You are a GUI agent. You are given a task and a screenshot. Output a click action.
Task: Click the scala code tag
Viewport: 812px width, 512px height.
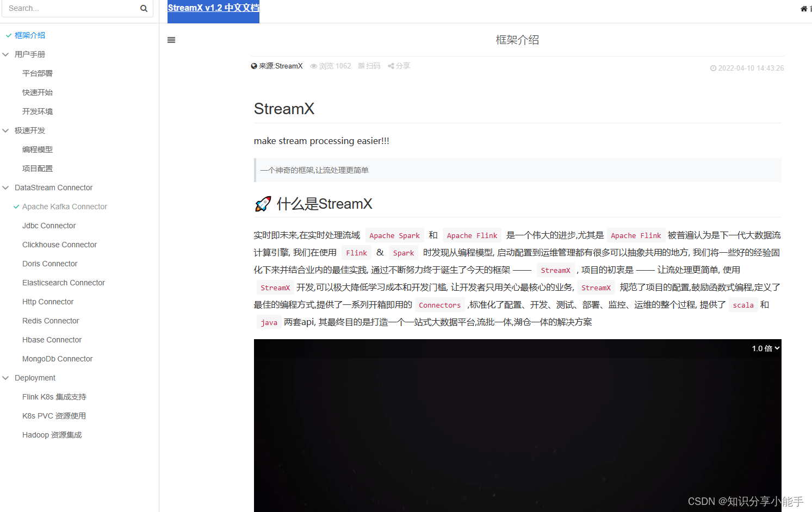point(743,305)
